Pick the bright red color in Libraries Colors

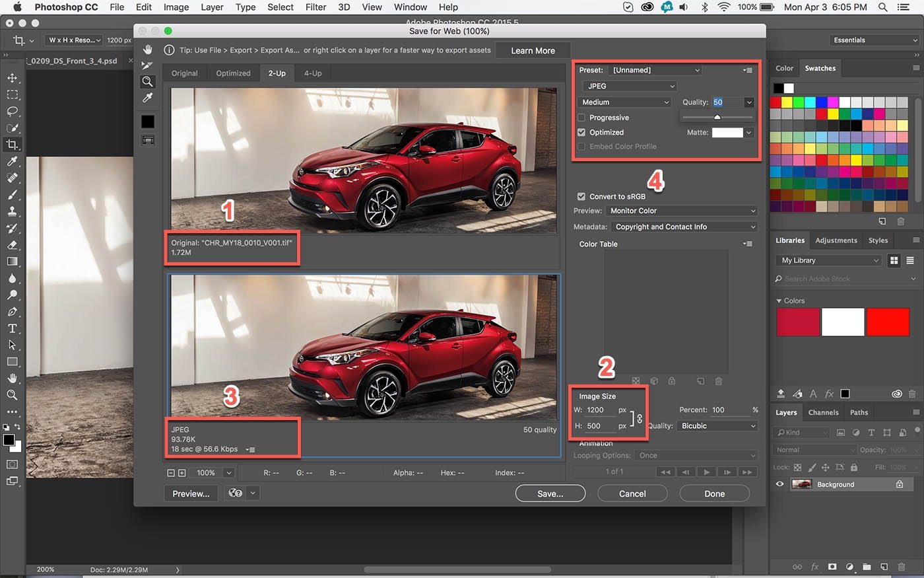pos(888,322)
